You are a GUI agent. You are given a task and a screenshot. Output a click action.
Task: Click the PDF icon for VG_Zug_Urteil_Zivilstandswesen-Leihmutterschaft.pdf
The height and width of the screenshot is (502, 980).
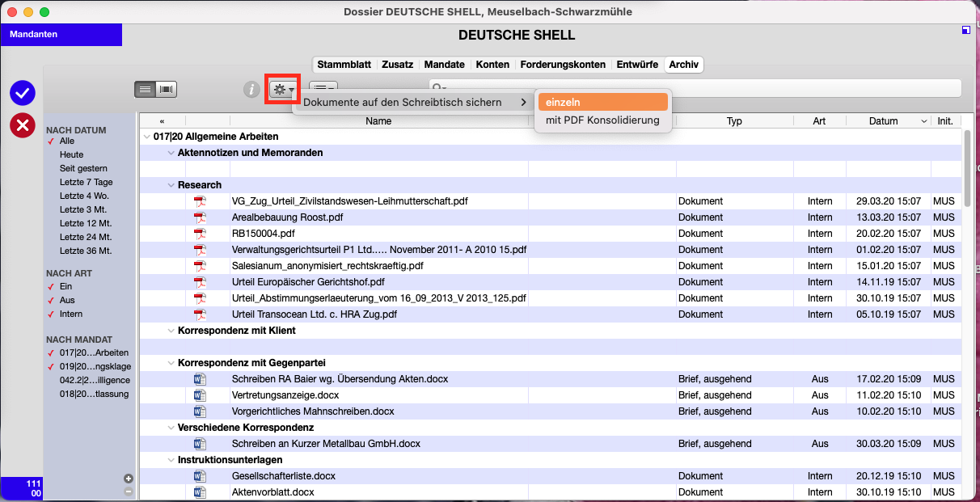pyautogui.click(x=200, y=201)
